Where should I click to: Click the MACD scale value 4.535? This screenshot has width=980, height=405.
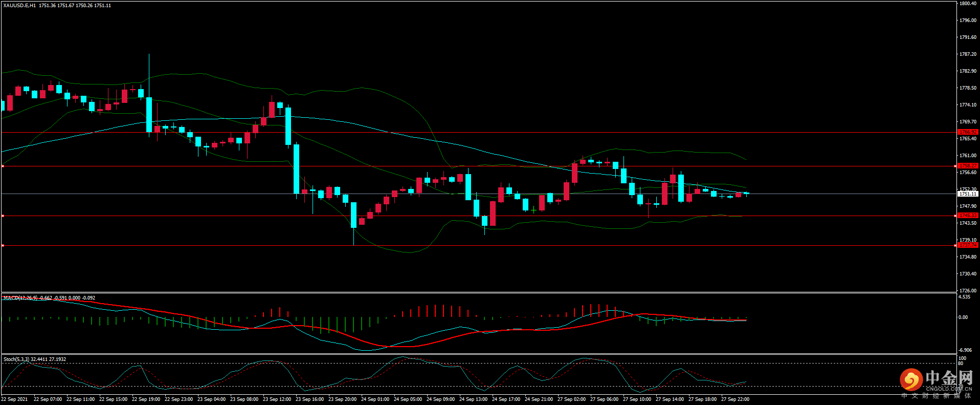(964, 297)
